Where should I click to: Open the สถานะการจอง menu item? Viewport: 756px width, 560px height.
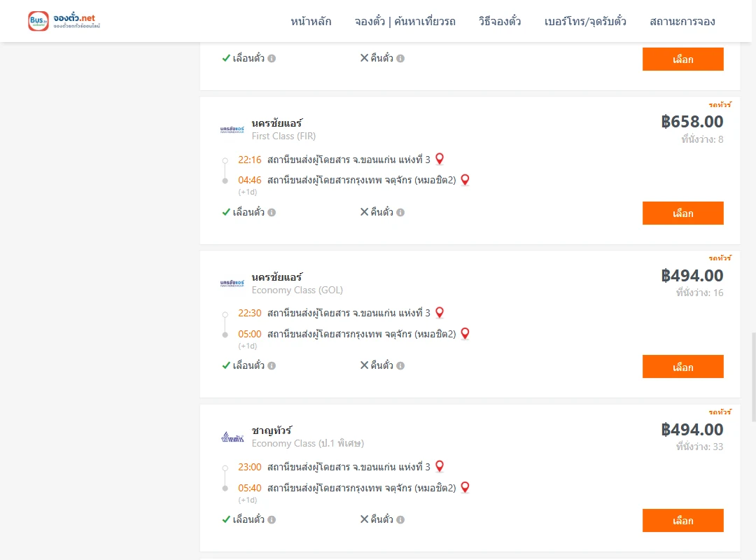tap(682, 21)
